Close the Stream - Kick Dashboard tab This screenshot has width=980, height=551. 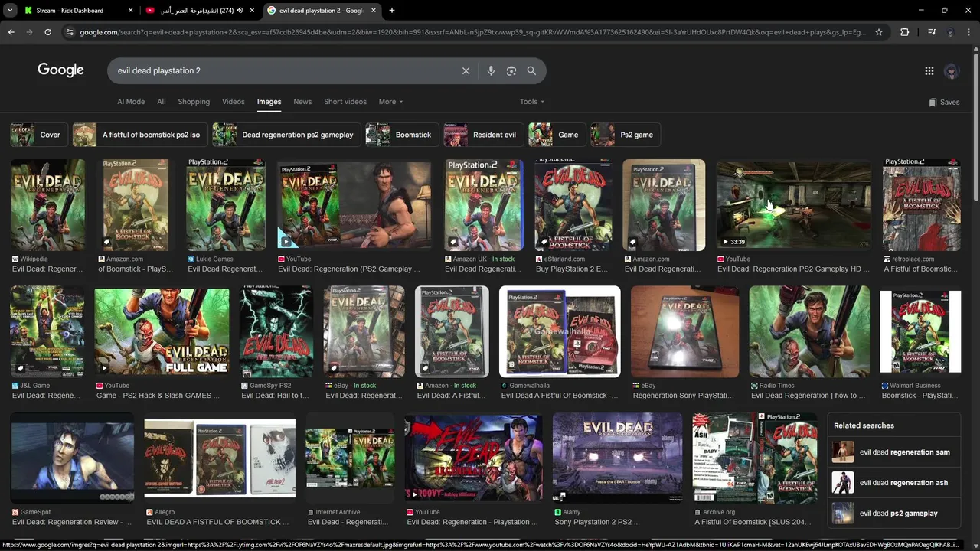pyautogui.click(x=130, y=11)
